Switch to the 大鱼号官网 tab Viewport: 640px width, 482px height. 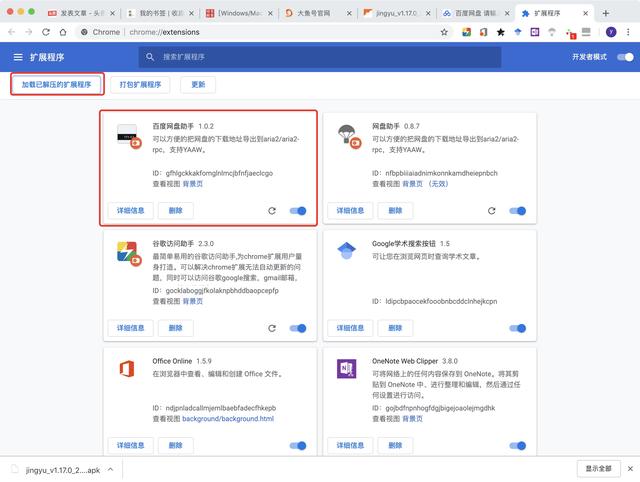(x=317, y=13)
